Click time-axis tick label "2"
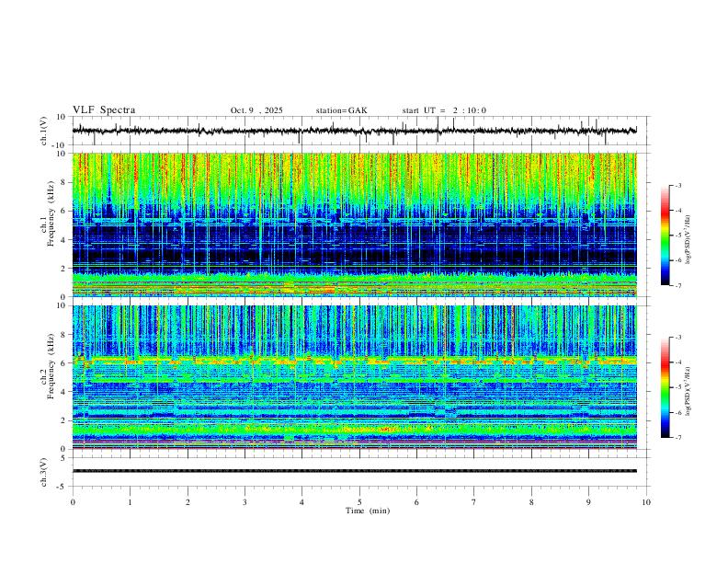 tap(188, 502)
